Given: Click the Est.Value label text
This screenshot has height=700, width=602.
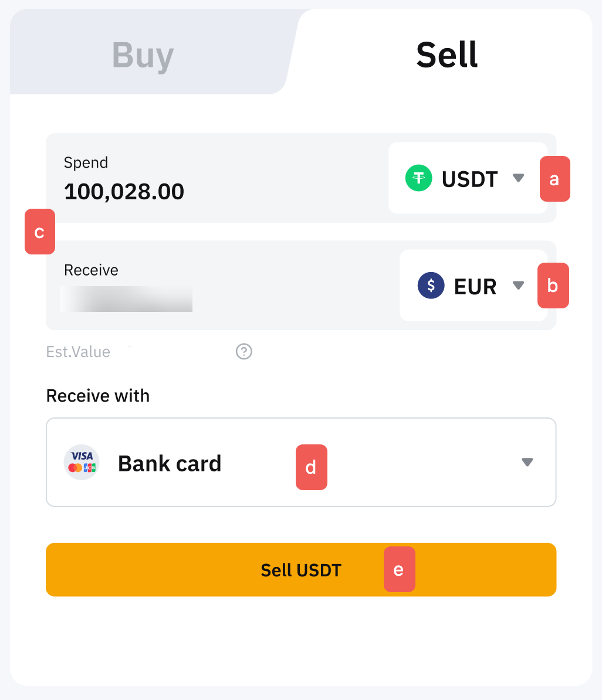Looking at the screenshot, I should [78, 352].
